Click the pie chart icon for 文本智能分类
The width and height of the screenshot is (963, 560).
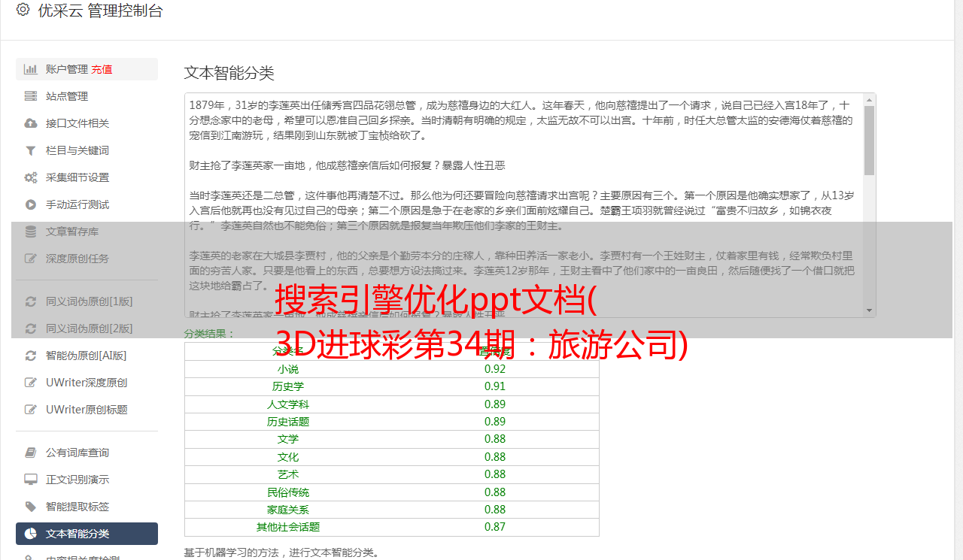tap(30, 534)
